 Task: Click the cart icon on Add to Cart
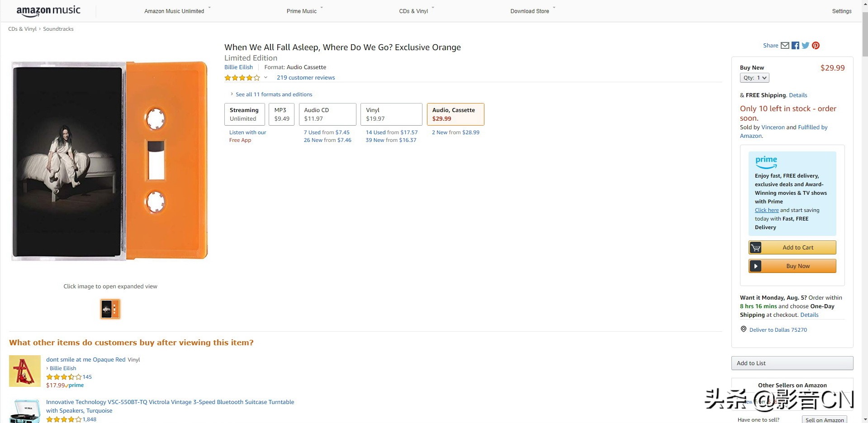[755, 248]
